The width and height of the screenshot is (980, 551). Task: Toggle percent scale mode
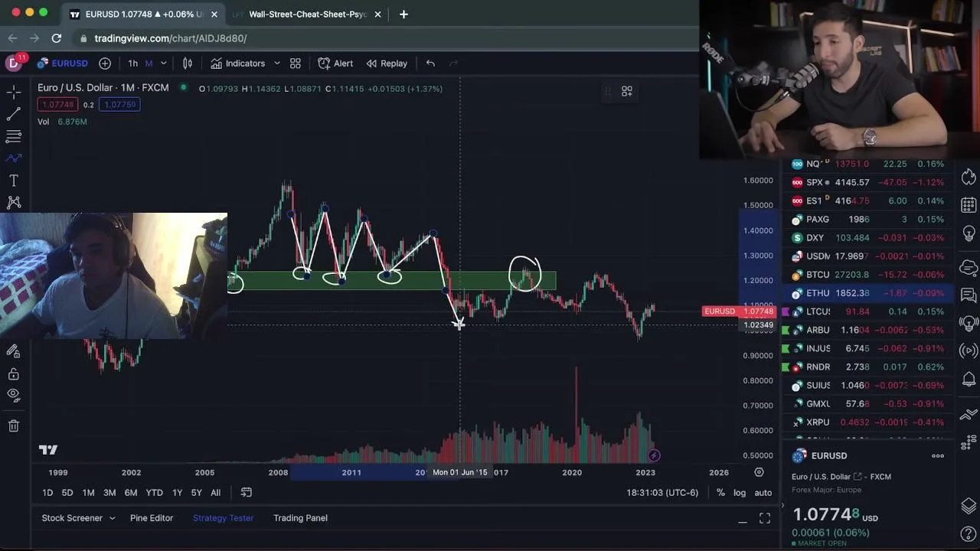[720, 493]
